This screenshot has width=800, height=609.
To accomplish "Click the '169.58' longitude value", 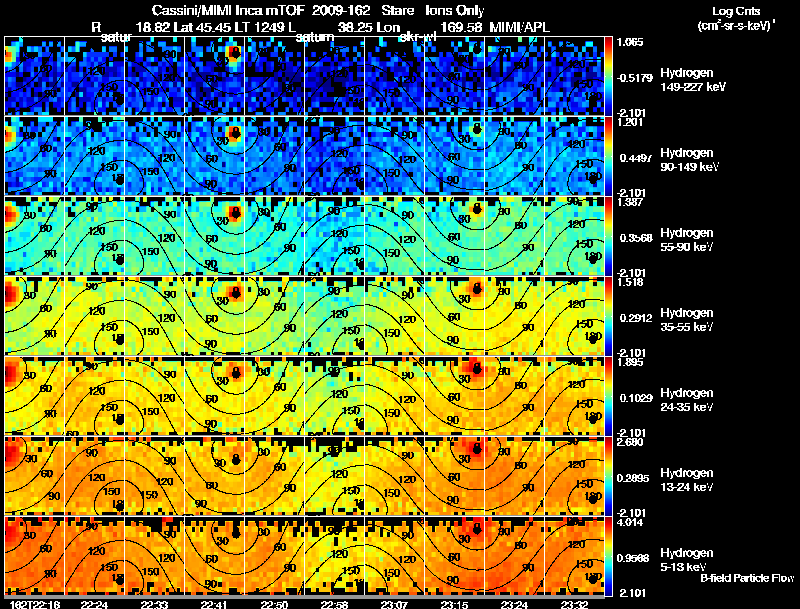I will (x=461, y=27).
